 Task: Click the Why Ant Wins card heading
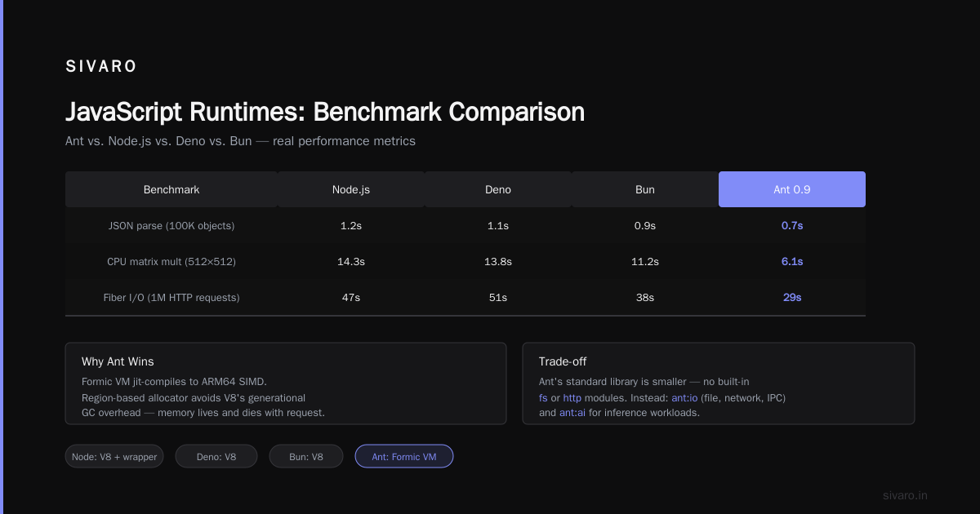[118, 361]
